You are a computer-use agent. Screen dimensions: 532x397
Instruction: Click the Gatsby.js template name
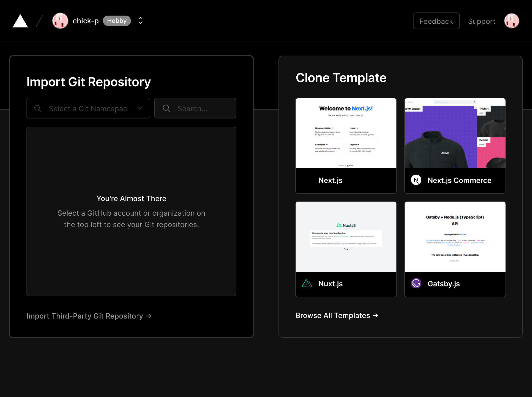tap(444, 284)
